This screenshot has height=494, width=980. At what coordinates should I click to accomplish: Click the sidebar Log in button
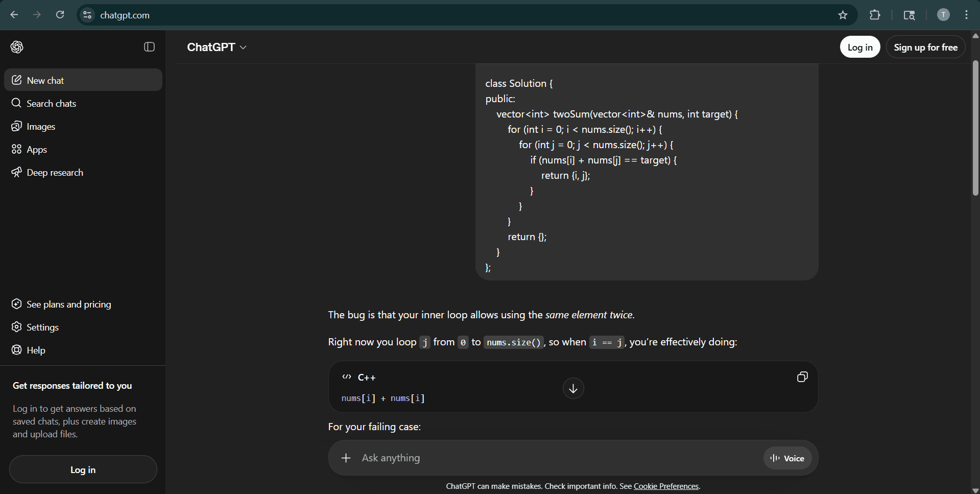[x=83, y=469]
